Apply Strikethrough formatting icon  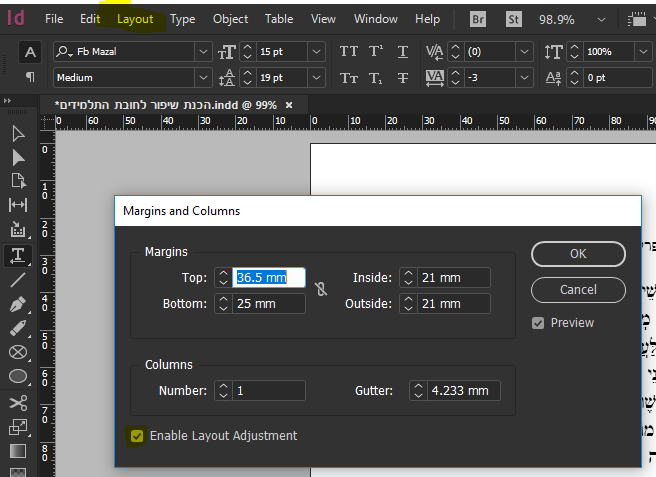tap(402, 78)
